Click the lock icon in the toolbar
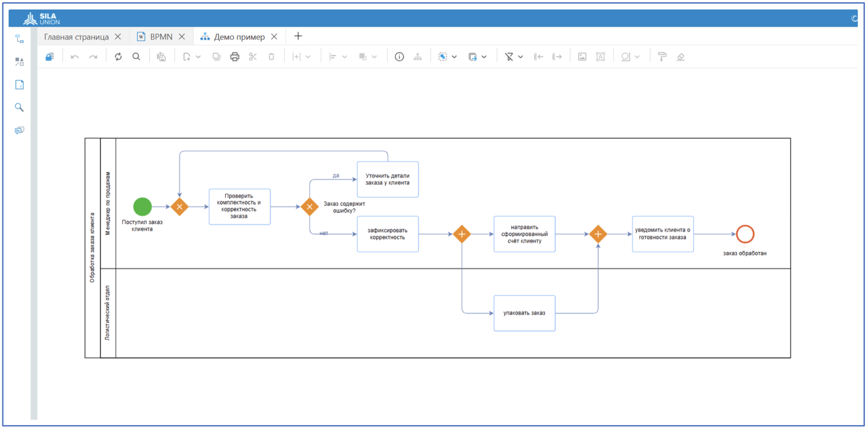Image resolution: width=868 pixels, height=430 pixels. click(x=50, y=56)
